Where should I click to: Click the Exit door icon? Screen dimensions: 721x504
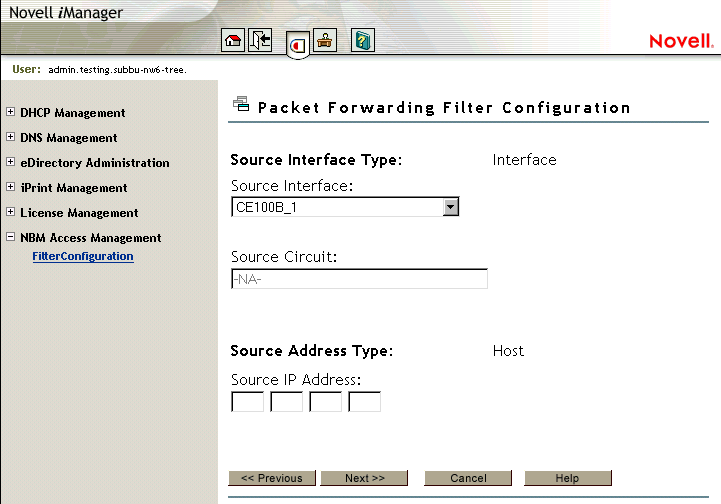[x=260, y=41]
